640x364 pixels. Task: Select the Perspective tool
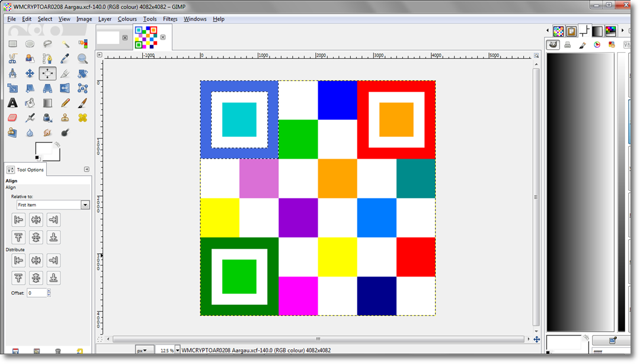(47, 88)
